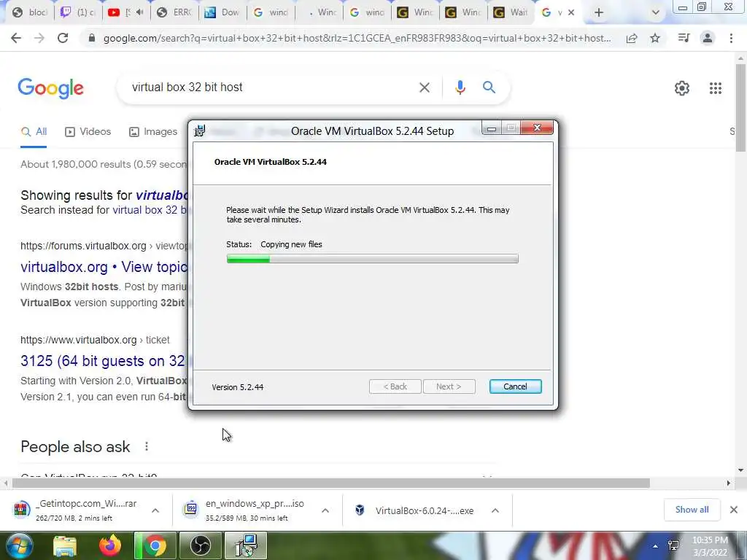
Task: Select the Images results tab
Action: tap(153, 132)
